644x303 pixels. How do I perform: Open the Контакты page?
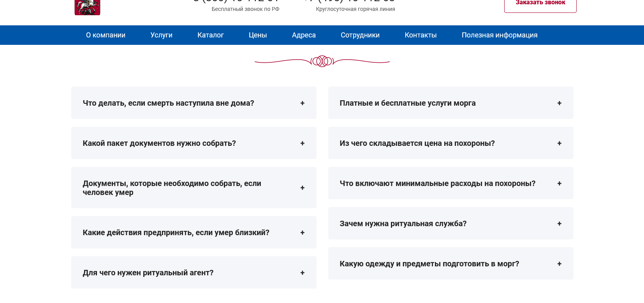point(421,35)
